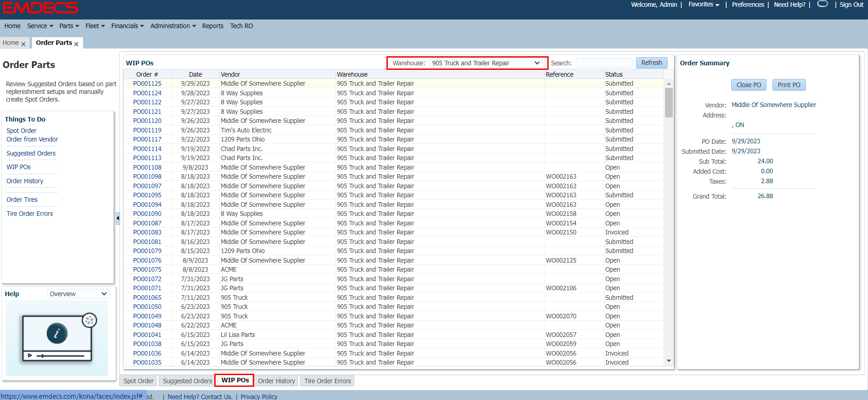Viewport: 868px width, 400px height.
Task: Open the Parts menu
Action: click(69, 26)
